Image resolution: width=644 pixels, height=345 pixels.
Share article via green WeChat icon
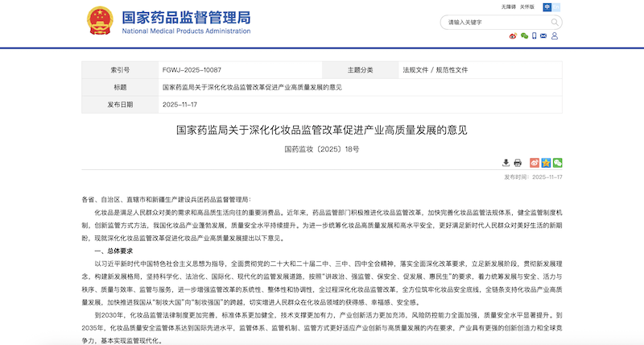pos(557,163)
